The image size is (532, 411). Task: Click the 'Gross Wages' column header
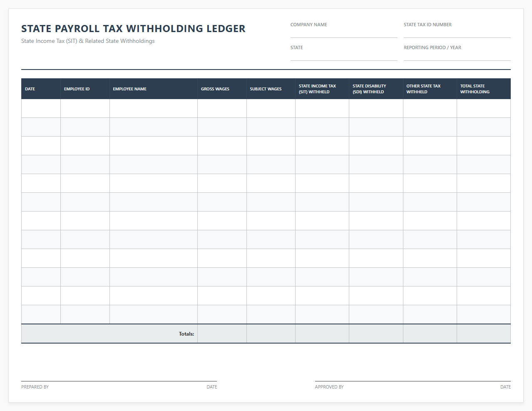tap(222, 89)
